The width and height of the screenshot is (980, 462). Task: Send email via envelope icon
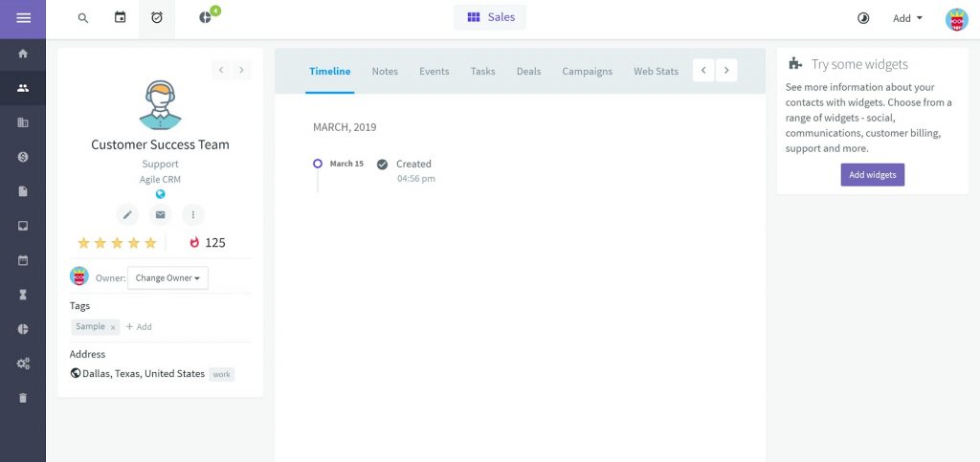pyautogui.click(x=161, y=215)
